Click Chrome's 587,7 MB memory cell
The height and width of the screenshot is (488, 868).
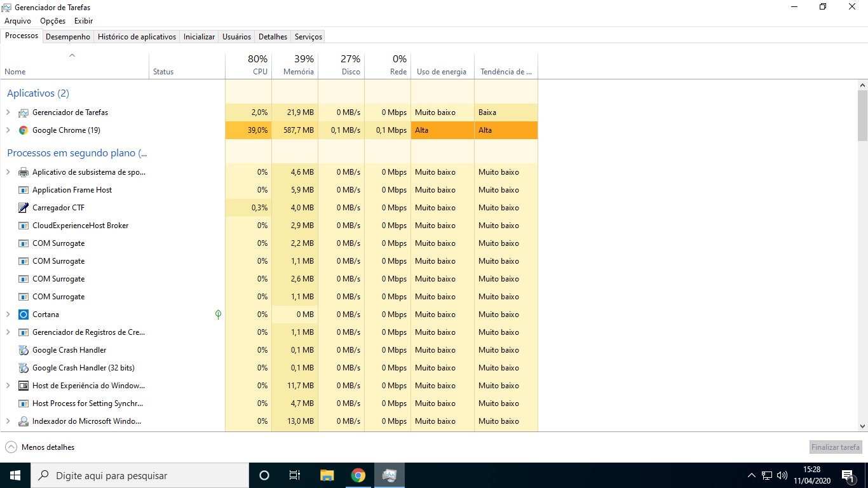point(295,130)
